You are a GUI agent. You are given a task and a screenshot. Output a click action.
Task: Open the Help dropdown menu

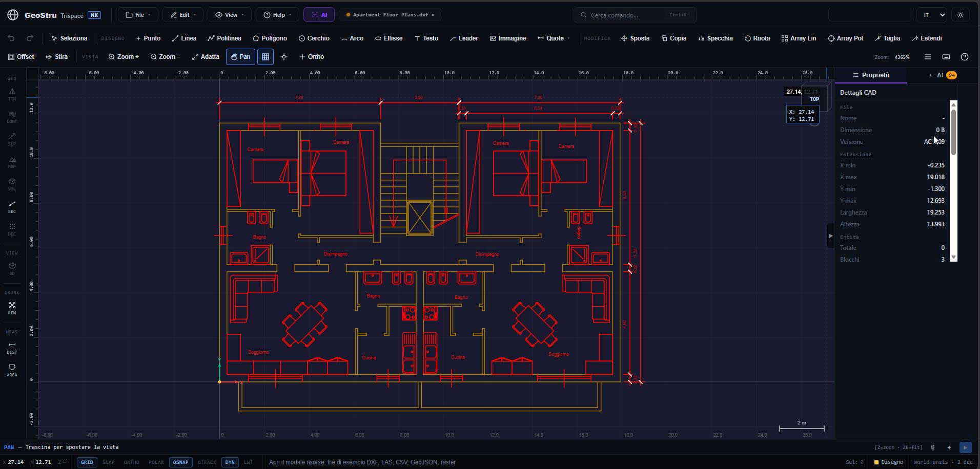(x=277, y=15)
